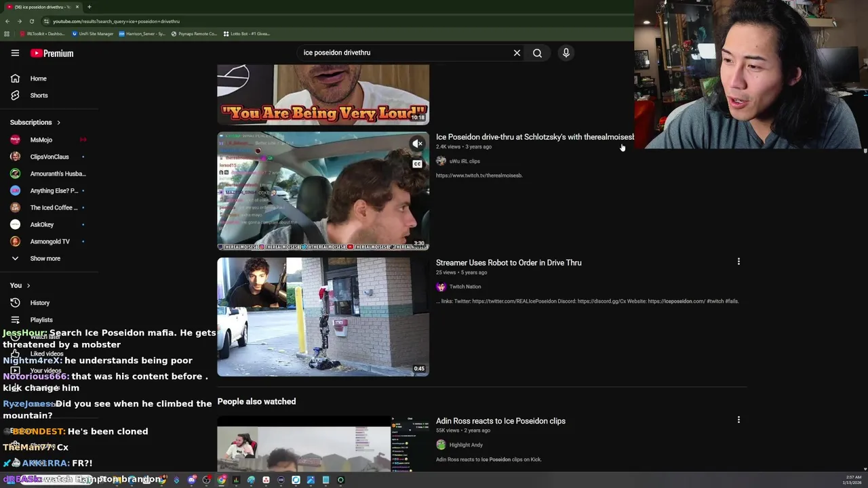The image size is (868, 488).
Task: Play the "You Are Being Very Loud" thumbnail
Action: 323,95
